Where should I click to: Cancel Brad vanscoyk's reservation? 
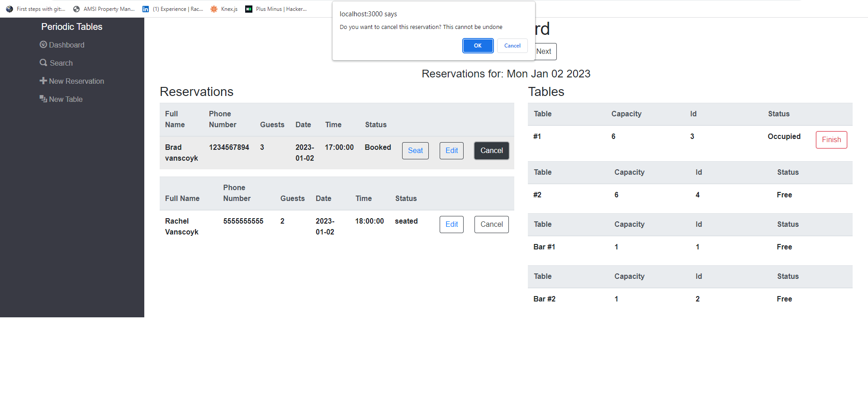pos(491,150)
